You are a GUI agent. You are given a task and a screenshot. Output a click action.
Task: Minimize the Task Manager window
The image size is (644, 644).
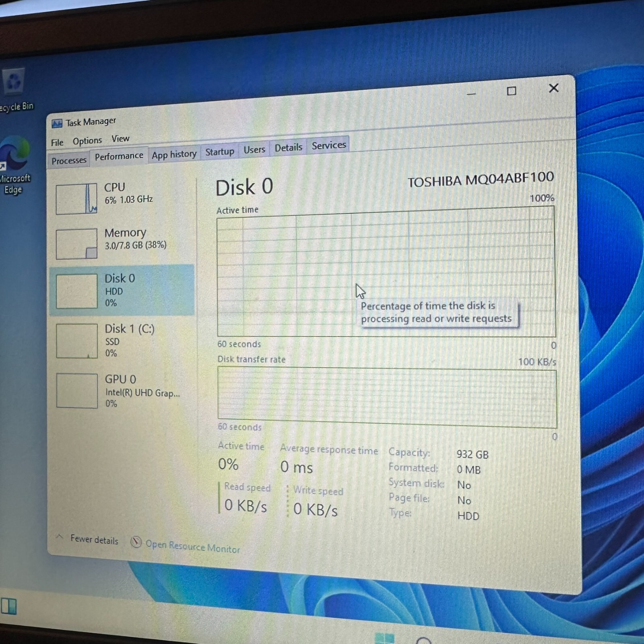[471, 94]
